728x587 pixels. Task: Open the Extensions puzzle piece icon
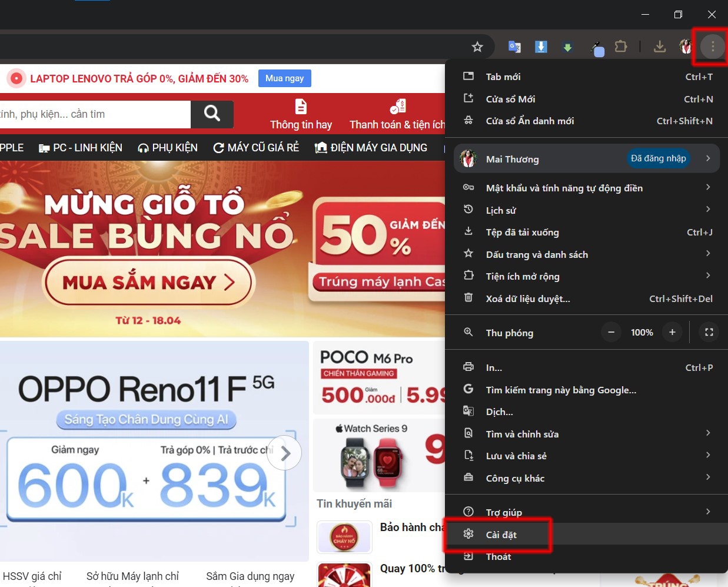pos(620,47)
